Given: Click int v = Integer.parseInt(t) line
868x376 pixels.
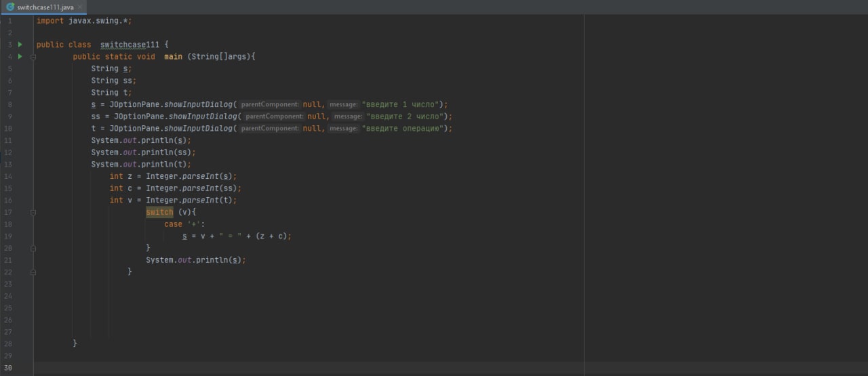Looking at the screenshot, I should tap(173, 200).
